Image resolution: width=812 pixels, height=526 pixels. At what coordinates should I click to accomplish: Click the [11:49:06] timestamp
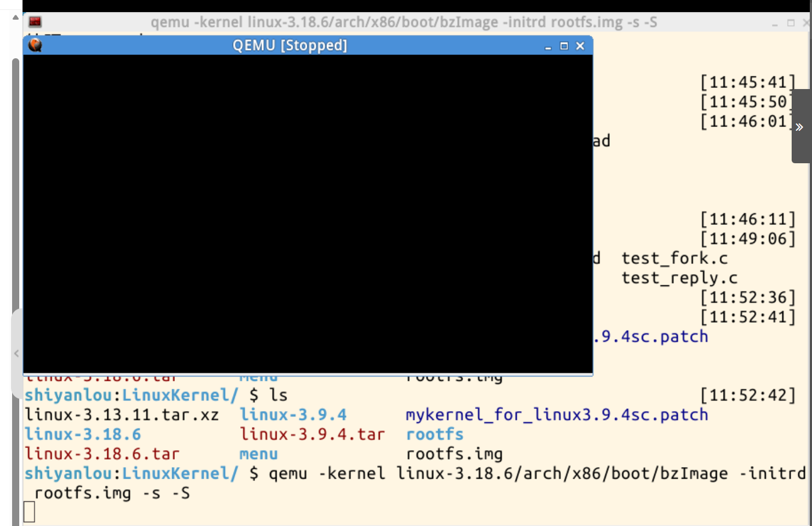(x=748, y=239)
